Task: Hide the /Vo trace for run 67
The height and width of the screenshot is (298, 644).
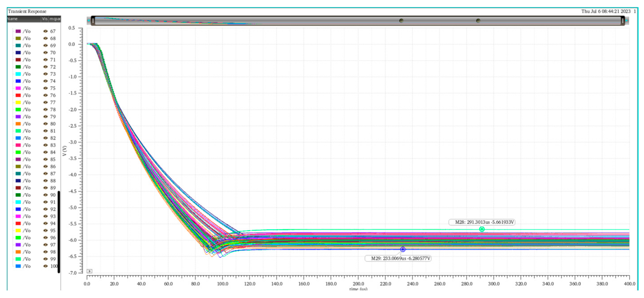Action: pos(45,31)
